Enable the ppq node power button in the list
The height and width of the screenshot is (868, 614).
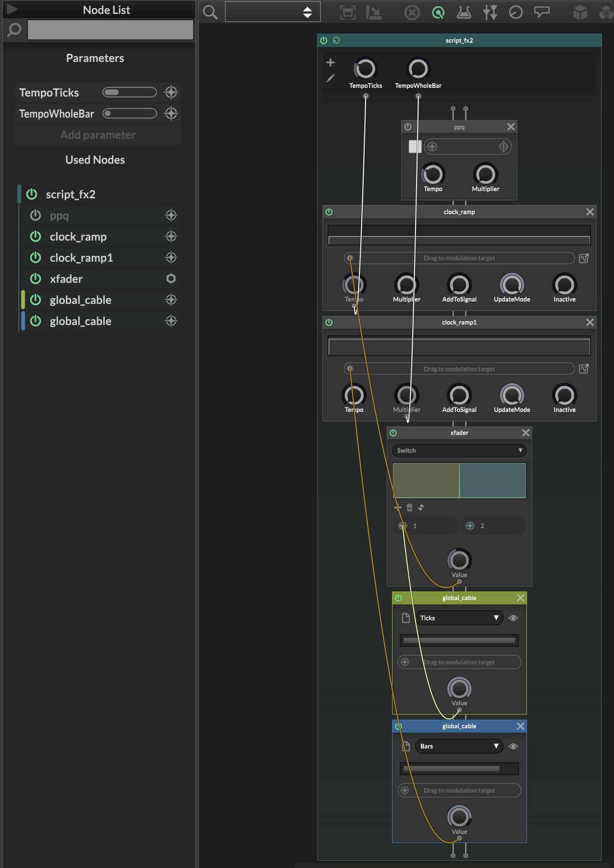[36, 216]
